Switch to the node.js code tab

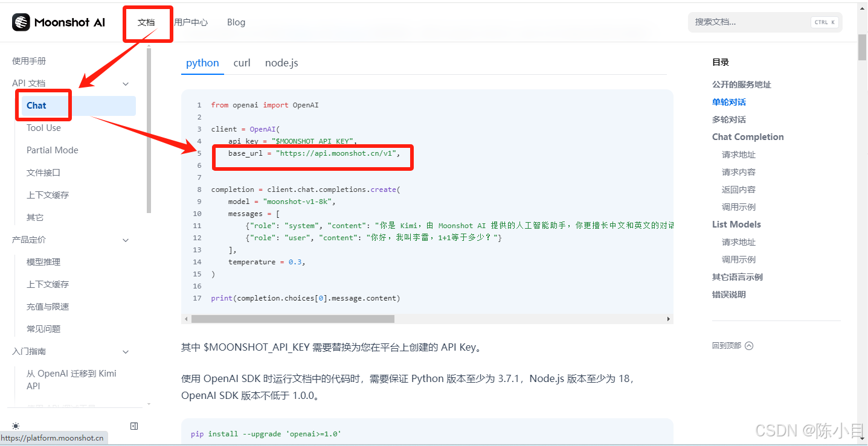pyautogui.click(x=281, y=63)
